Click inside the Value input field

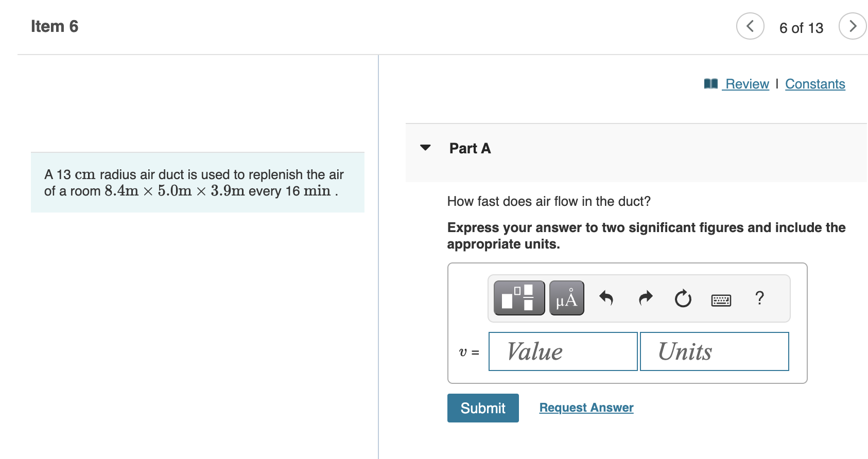562,351
